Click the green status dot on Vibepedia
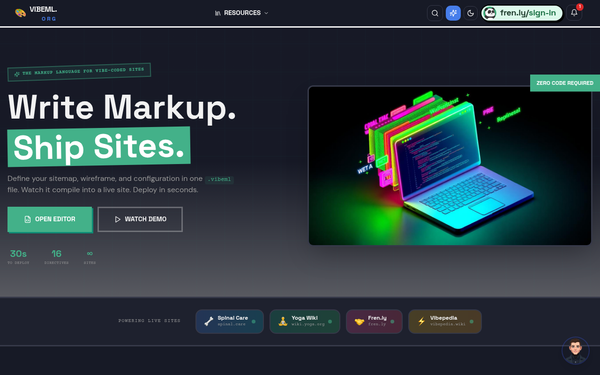Image resolution: width=600 pixels, height=375 pixels. (471, 321)
